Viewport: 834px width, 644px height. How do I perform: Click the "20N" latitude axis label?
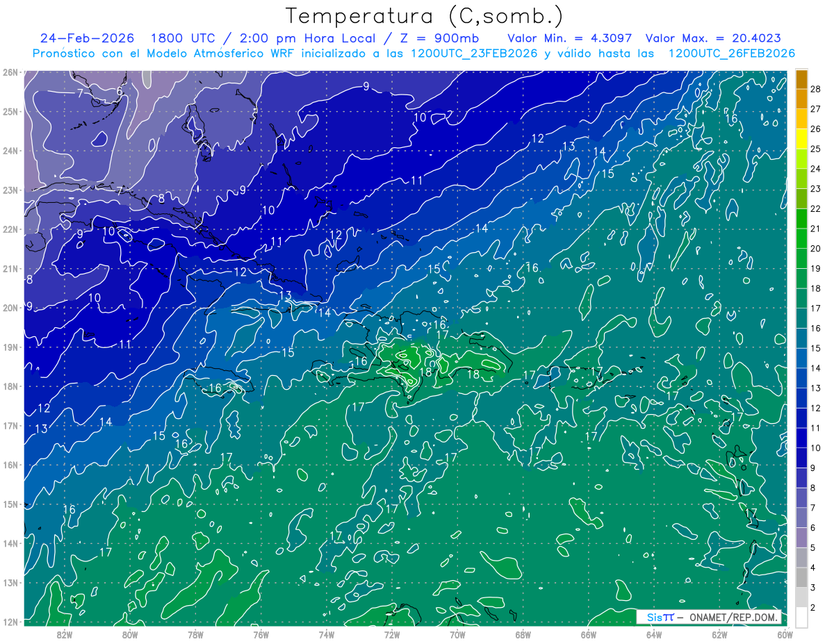click(10, 308)
